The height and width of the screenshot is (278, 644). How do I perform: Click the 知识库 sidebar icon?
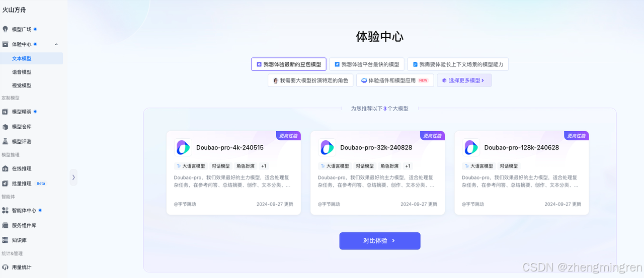click(5, 240)
